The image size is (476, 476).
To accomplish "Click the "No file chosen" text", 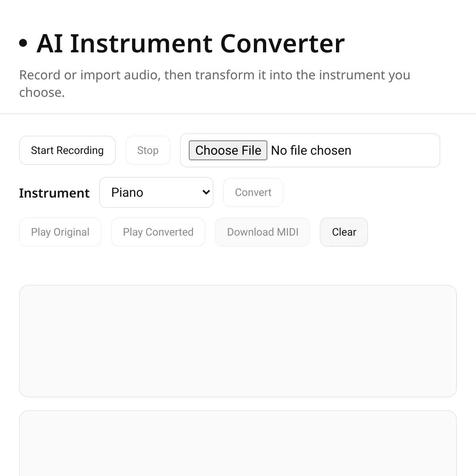I will 311,150.
